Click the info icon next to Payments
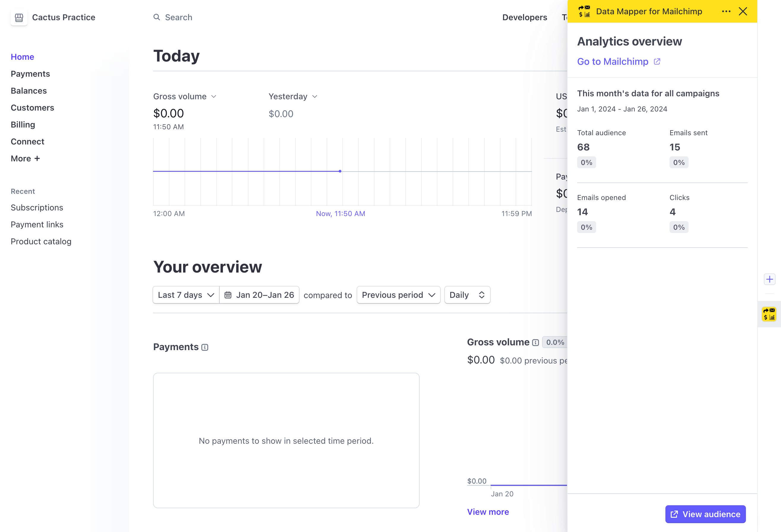Image resolution: width=781 pixels, height=532 pixels. (x=205, y=347)
